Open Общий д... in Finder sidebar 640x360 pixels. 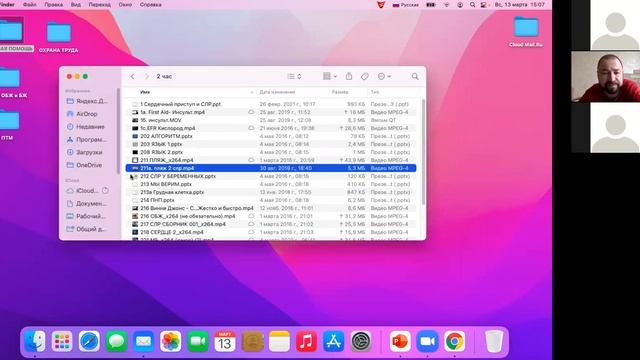pyautogui.click(x=87, y=229)
